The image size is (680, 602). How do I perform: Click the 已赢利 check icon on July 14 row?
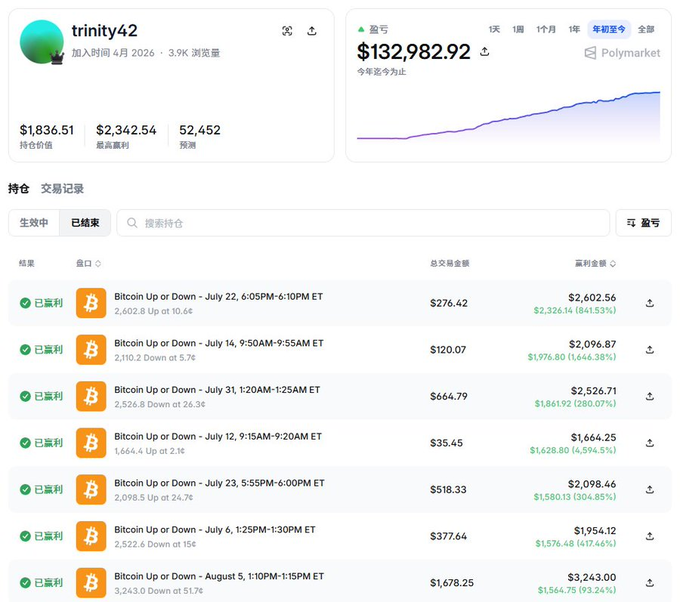click(25, 349)
